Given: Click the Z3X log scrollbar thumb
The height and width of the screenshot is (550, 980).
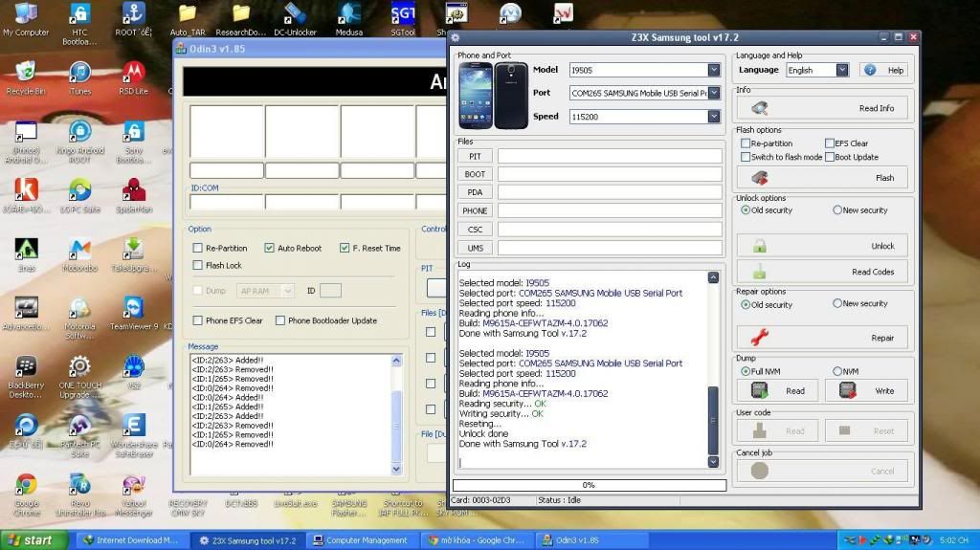Looking at the screenshot, I should [713, 421].
